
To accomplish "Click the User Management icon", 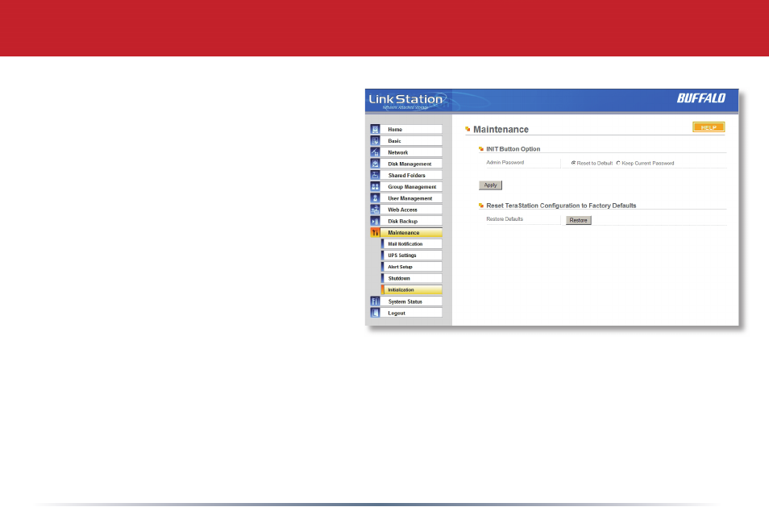I will 375,198.
